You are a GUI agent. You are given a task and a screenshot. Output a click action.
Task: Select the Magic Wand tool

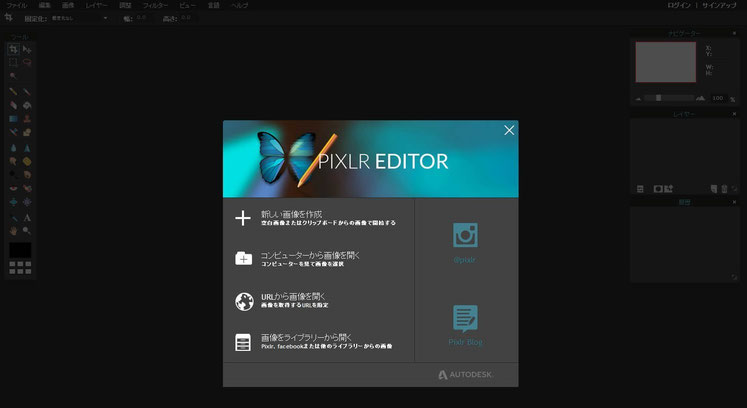13,76
